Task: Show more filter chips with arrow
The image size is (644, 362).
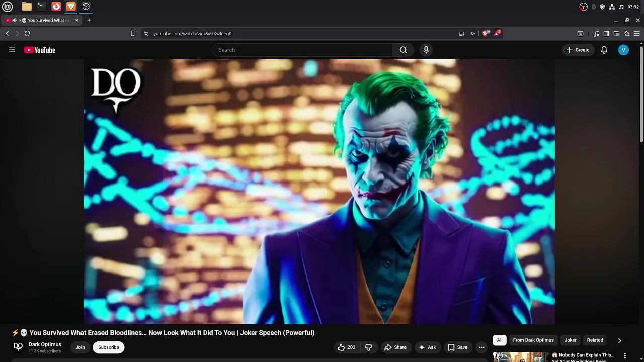Action: (x=619, y=340)
